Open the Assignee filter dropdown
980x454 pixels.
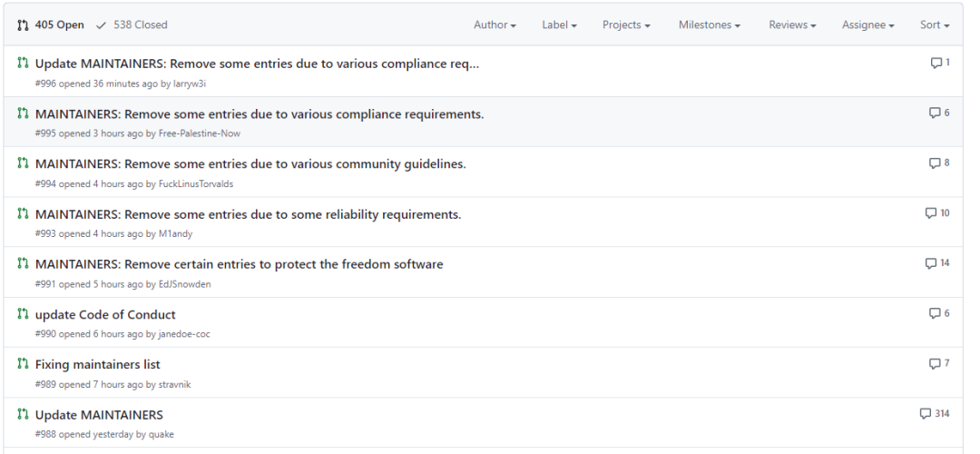pos(867,25)
